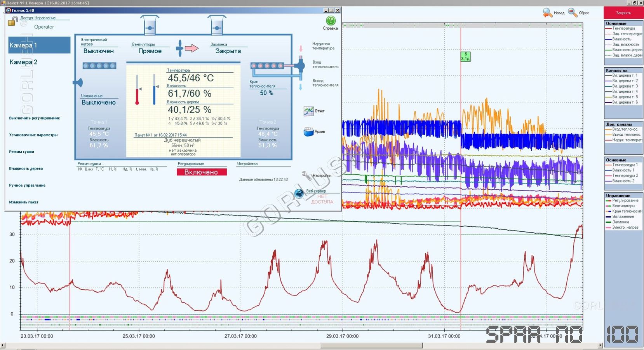Click the Назад zoom-back magnifier icon
The height and width of the screenshot is (350, 644).
click(548, 13)
